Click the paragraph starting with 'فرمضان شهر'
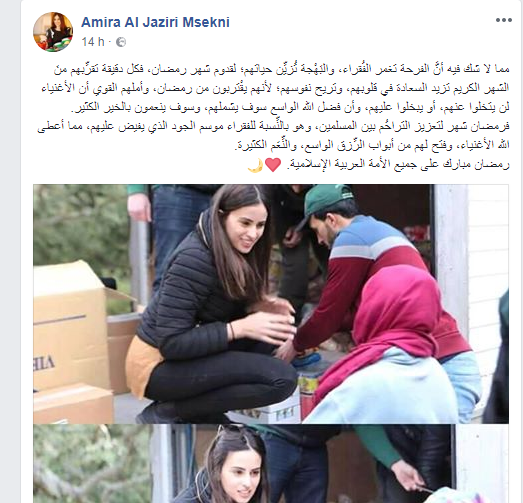Viewport: 523px width, 503px height. click(x=274, y=136)
